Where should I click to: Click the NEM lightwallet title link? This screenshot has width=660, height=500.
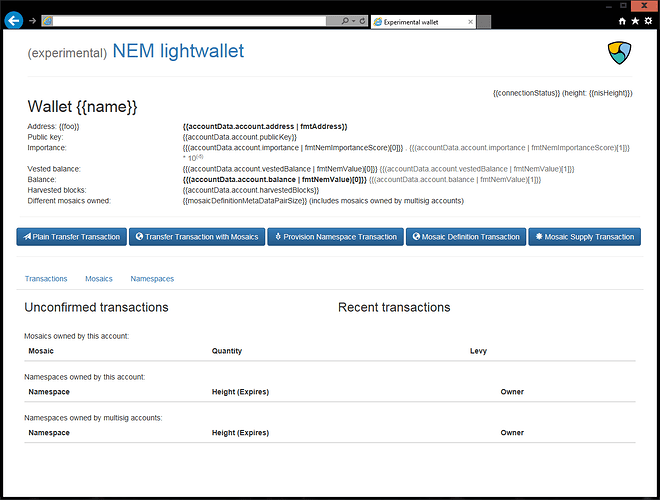tap(178, 51)
